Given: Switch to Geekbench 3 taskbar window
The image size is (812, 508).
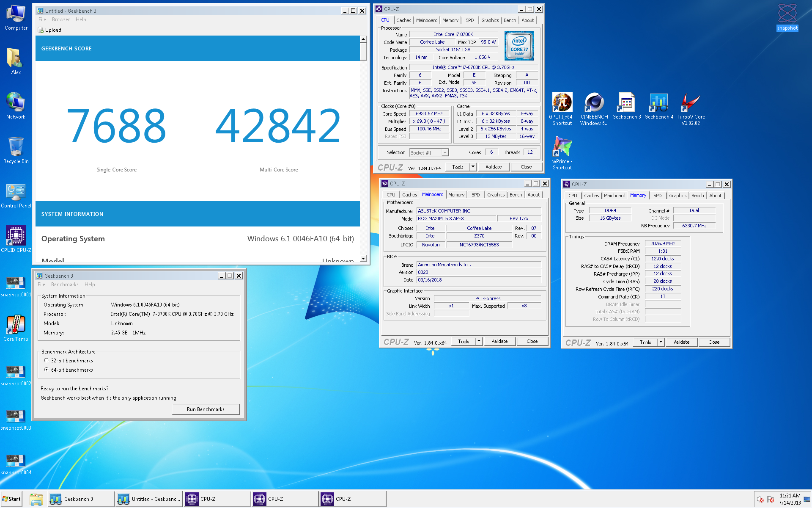Looking at the screenshot, I should click(80, 499).
